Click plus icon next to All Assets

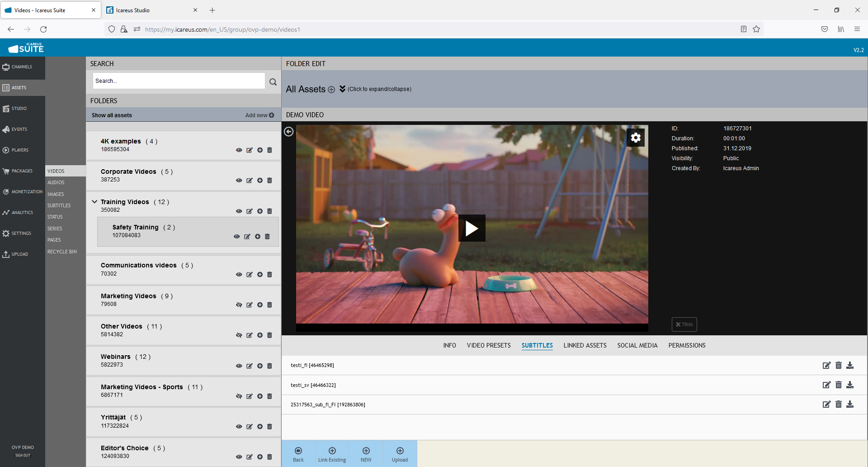coord(331,90)
